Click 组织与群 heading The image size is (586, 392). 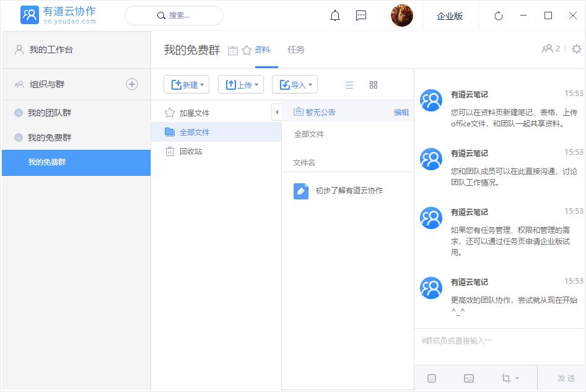coord(47,84)
